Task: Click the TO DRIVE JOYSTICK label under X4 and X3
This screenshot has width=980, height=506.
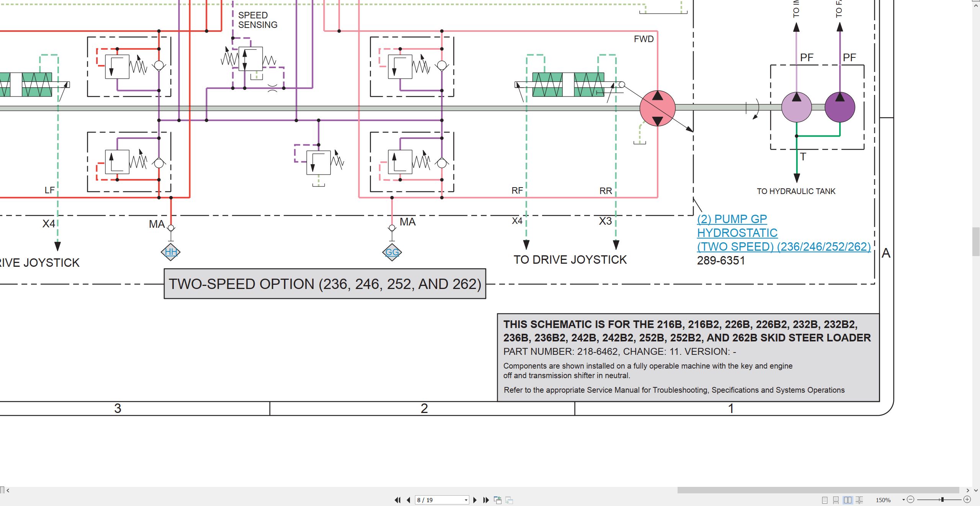Action: tap(570, 260)
